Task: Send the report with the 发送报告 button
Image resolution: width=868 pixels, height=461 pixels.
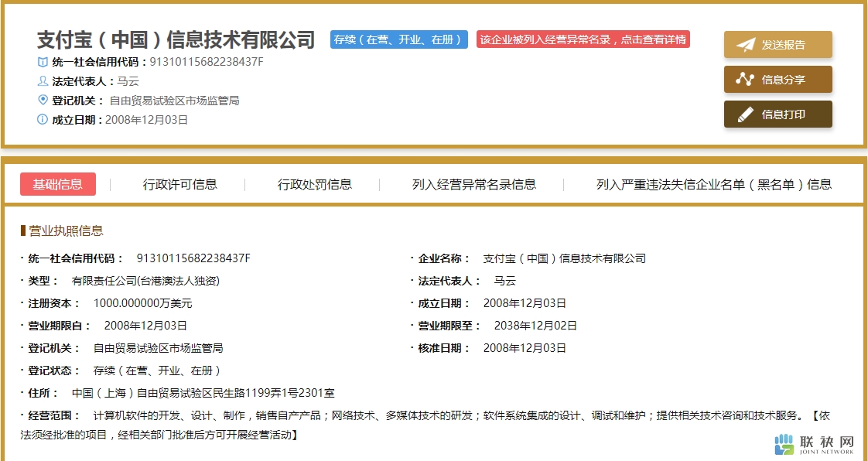Action: 777,45
